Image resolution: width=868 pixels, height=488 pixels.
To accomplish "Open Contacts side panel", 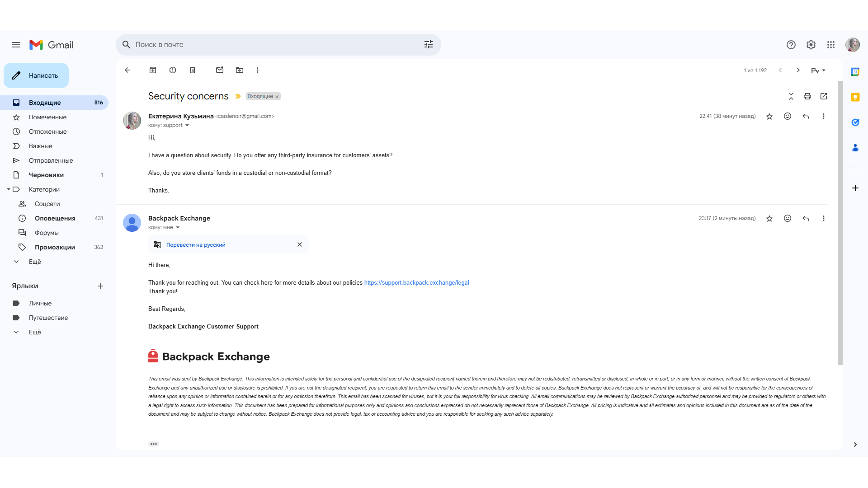I will click(855, 148).
